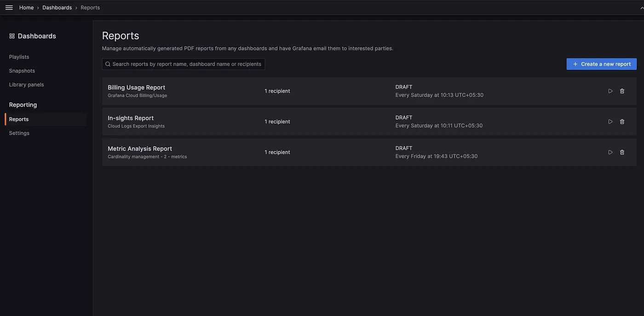
Task: Open the hamburger navigation menu
Action: (x=9, y=7)
